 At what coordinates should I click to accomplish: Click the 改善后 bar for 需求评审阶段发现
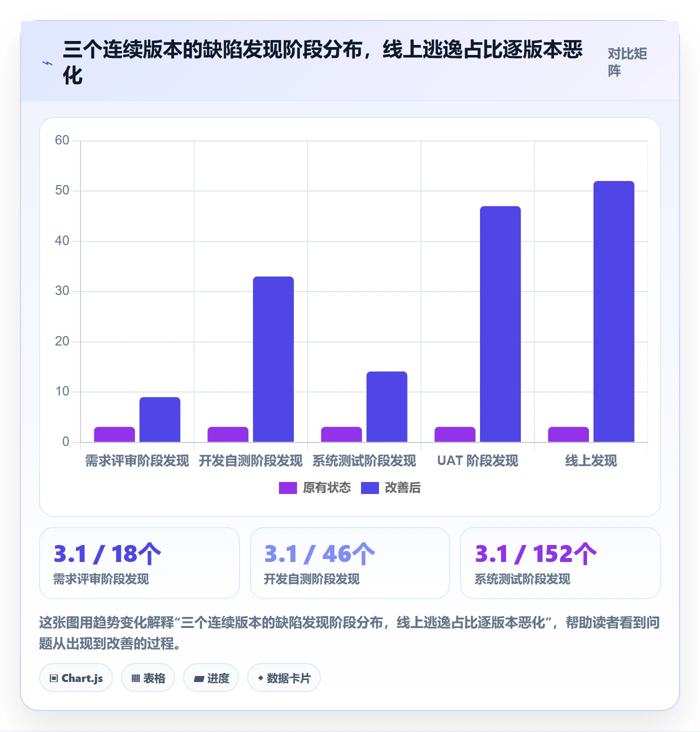160,419
